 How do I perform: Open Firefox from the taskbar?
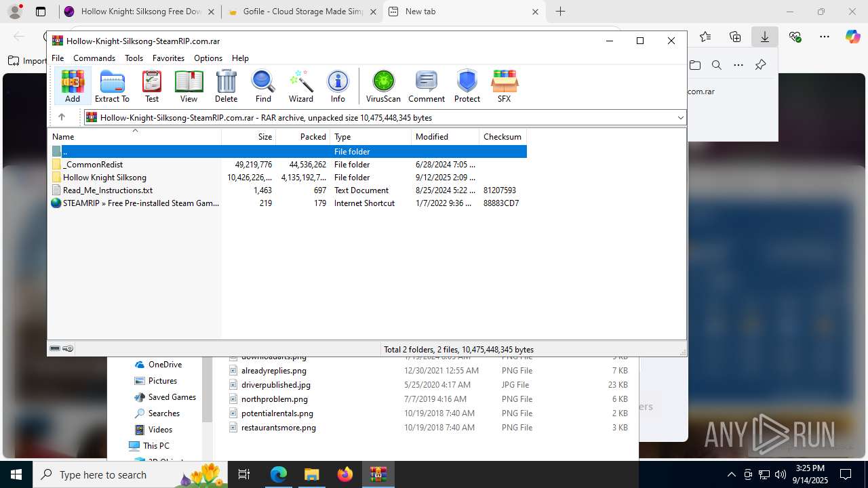click(344, 474)
